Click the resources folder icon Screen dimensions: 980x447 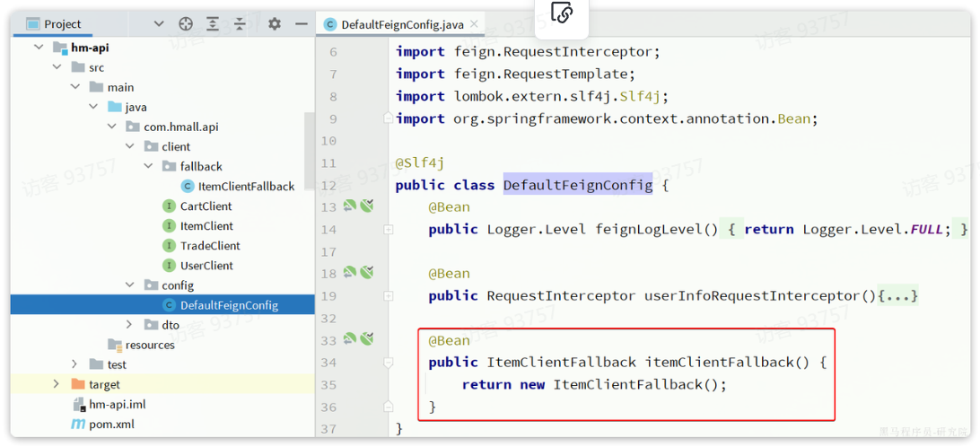[114, 345]
